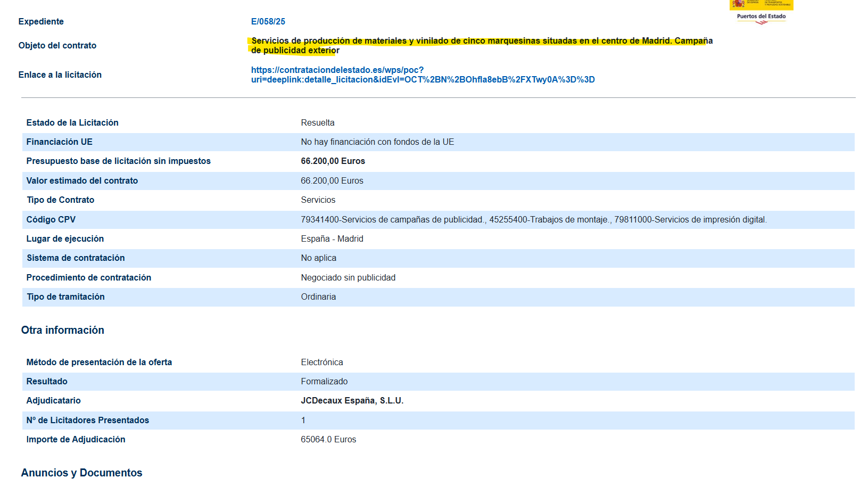Screen dimensions: 868x486
Task: Click the JCDecaux España, S.L.U. awardee name
Action: (x=352, y=401)
